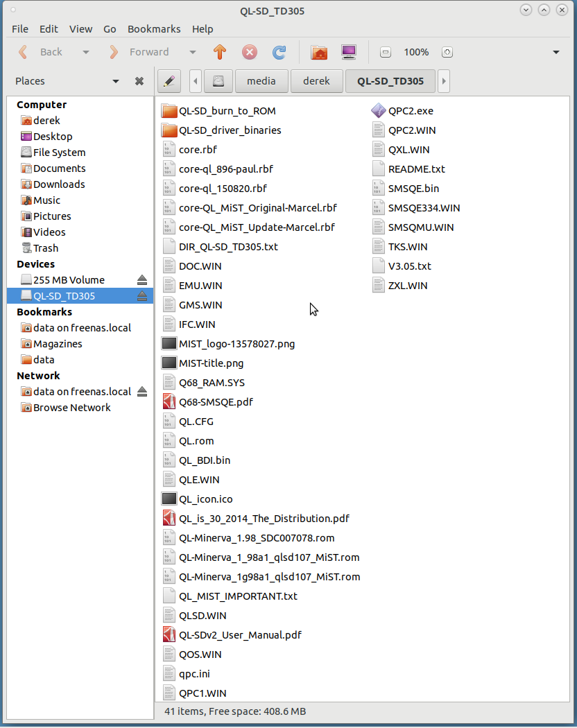Open the QL-SD_driver_binaries folder

[221, 130]
